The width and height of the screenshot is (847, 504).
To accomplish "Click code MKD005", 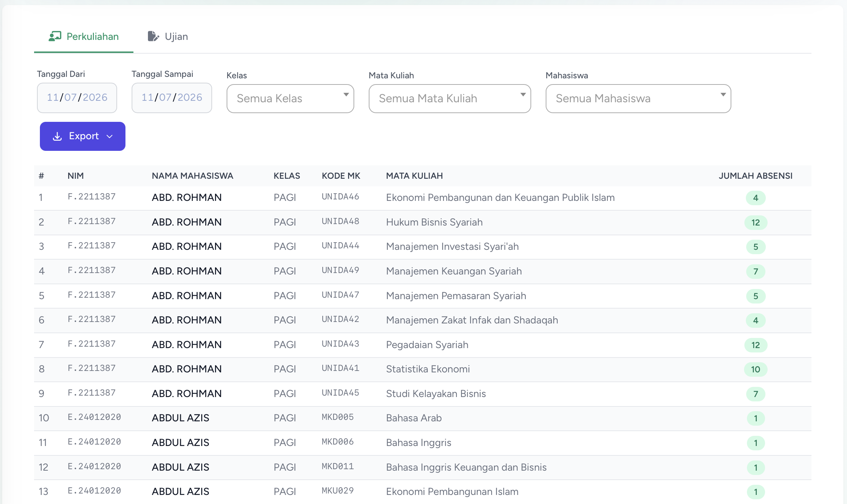I will tap(338, 417).
